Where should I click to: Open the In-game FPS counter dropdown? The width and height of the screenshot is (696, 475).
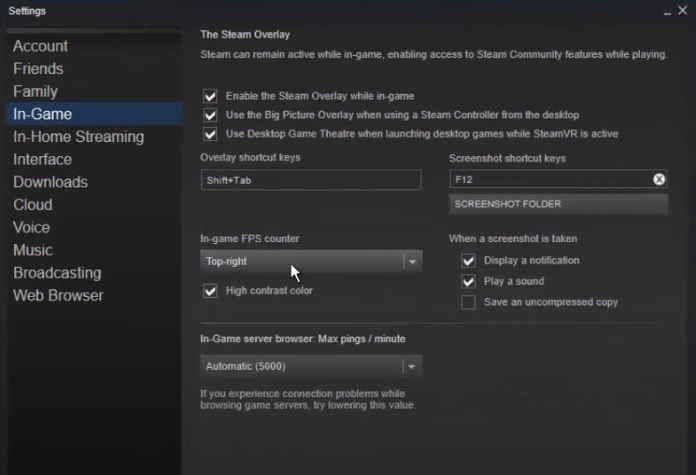point(311,261)
